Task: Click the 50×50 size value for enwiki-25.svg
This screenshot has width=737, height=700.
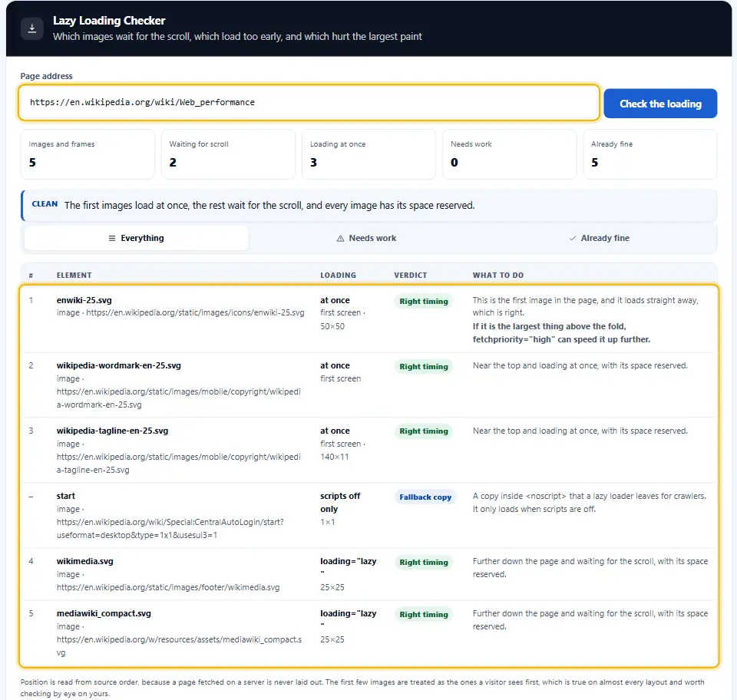Action: tap(332, 326)
